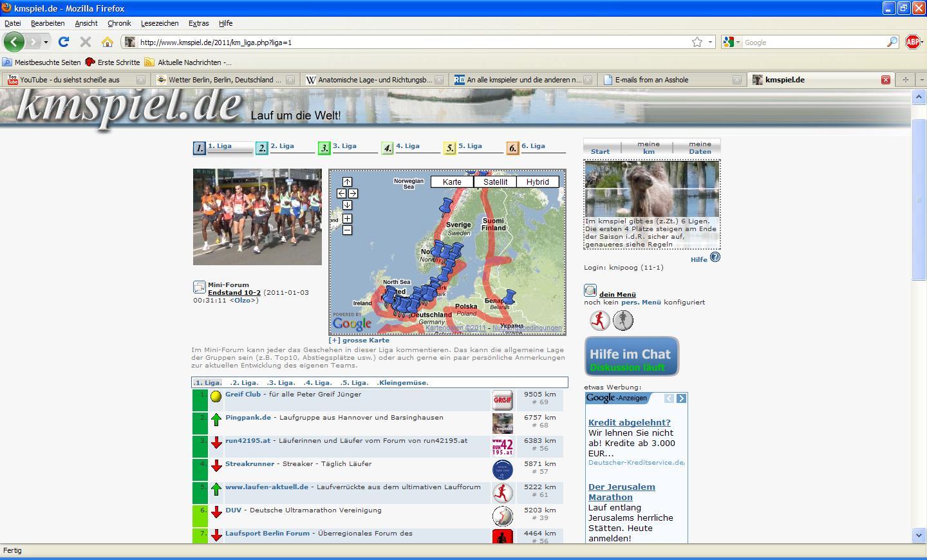Click the Hilfe question mark icon

click(715, 257)
